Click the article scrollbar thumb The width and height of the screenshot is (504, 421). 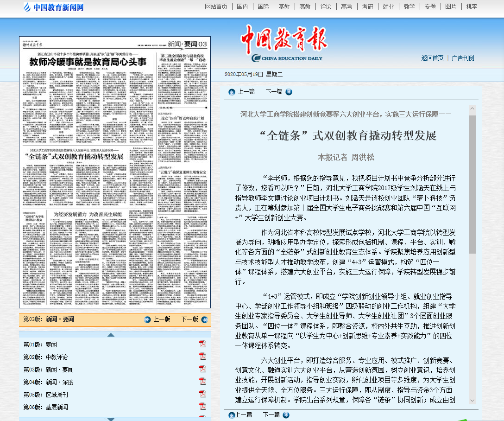coord(472,185)
